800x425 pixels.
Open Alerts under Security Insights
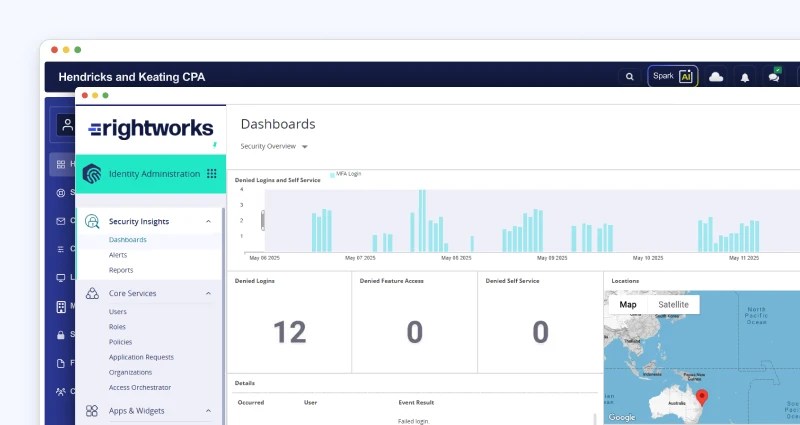pyautogui.click(x=118, y=255)
